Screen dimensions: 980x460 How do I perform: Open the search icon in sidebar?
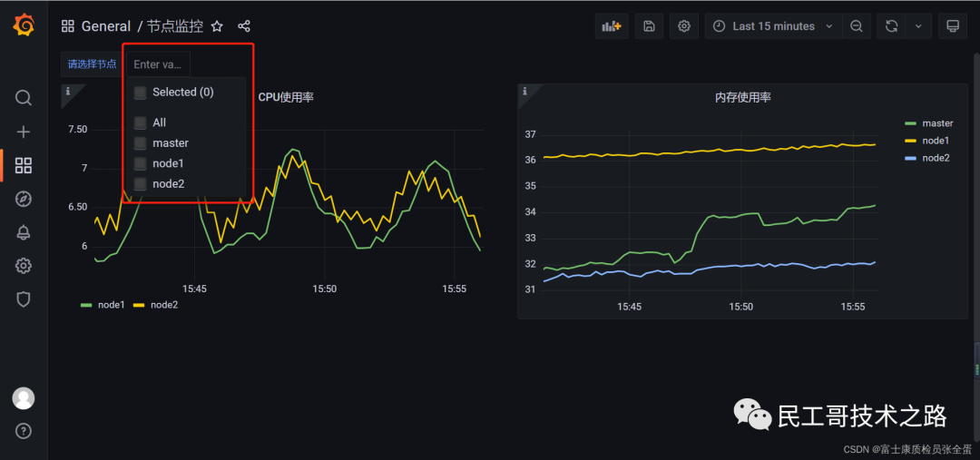click(23, 98)
